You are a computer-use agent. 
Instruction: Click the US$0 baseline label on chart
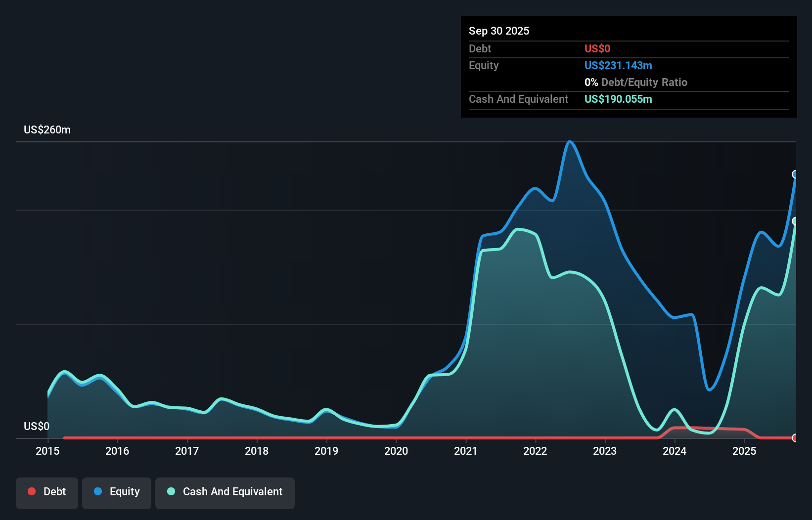[x=36, y=426]
